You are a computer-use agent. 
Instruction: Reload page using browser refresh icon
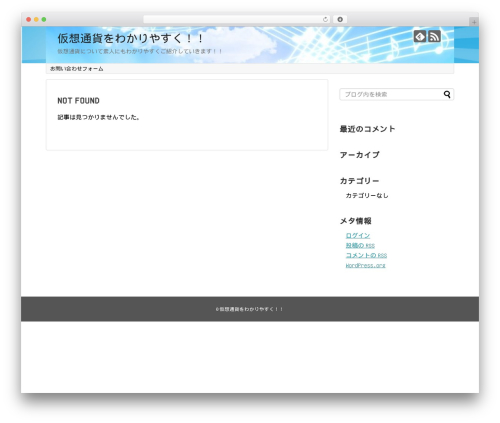point(325,19)
